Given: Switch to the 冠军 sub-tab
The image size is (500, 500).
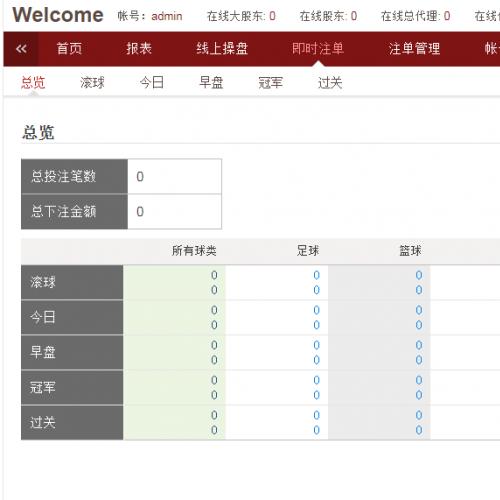Looking at the screenshot, I should click(x=270, y=83).
